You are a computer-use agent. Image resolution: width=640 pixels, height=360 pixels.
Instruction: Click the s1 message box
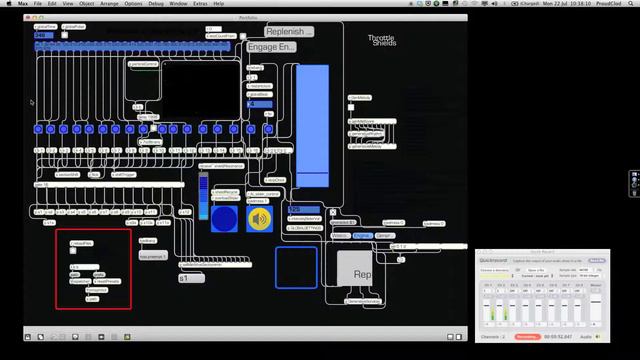tap(192, 278)
